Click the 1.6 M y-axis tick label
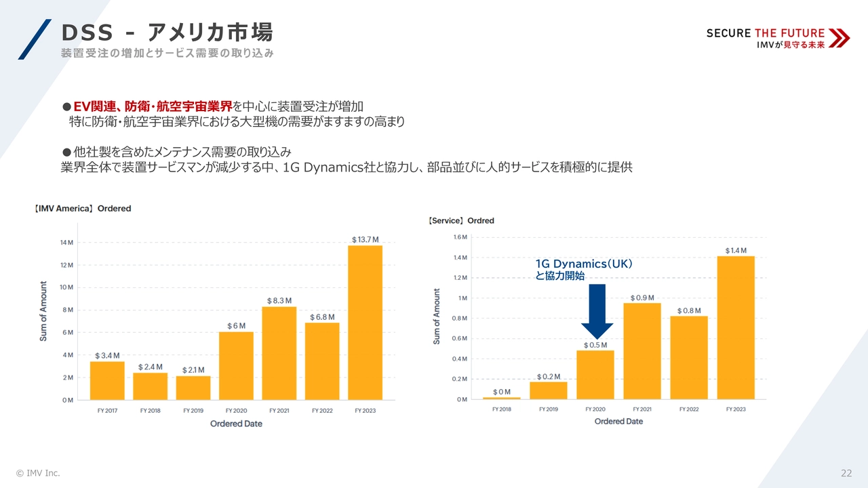 click(x=459, y=237)
